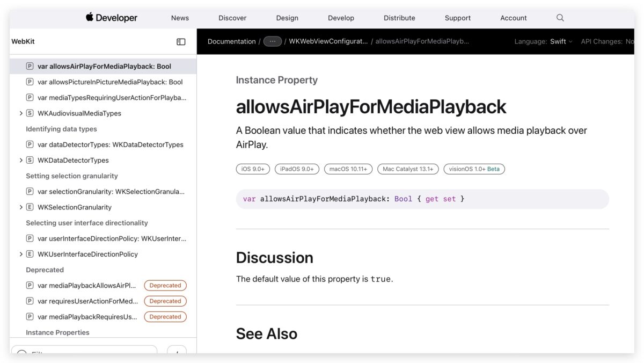Screen dimensions: 644x363
Task: Click P icon beside mediaPlaybackAllowsAirPl…
Action: pos(30,286)
